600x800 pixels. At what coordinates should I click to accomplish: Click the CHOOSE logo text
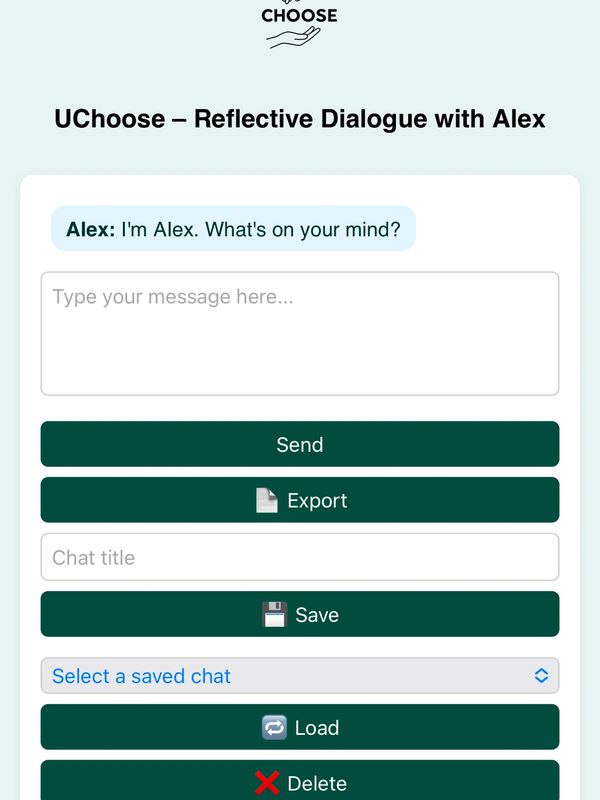tap(299, 15)
